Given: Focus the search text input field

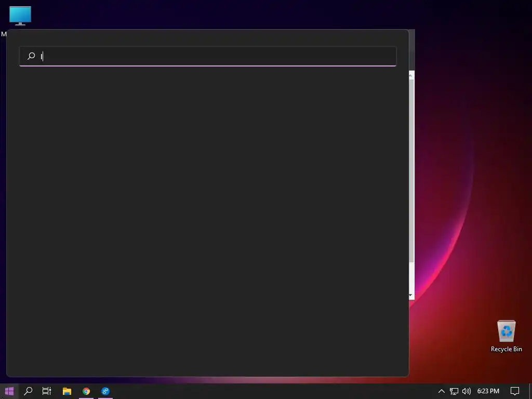Looking at the screenshot, I should tap(208, 56).
